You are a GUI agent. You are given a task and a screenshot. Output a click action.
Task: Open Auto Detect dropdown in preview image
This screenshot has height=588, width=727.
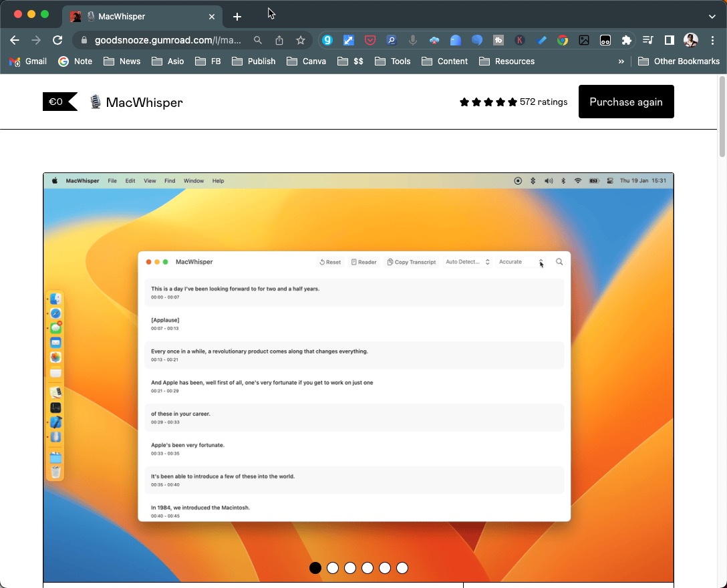click(467, 262)
